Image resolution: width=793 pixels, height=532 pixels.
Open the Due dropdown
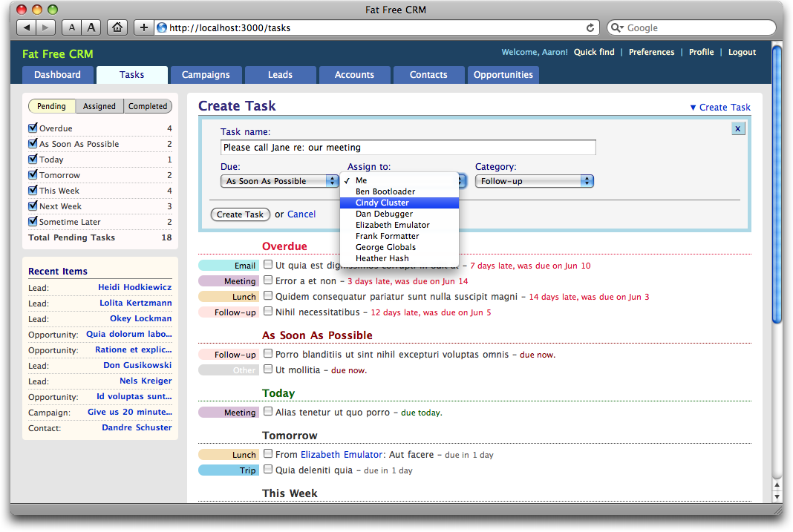[279, 181]
